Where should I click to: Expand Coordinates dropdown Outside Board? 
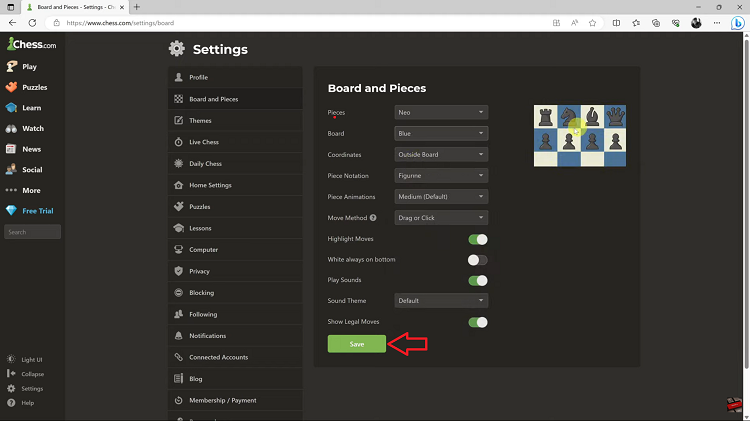441,155
